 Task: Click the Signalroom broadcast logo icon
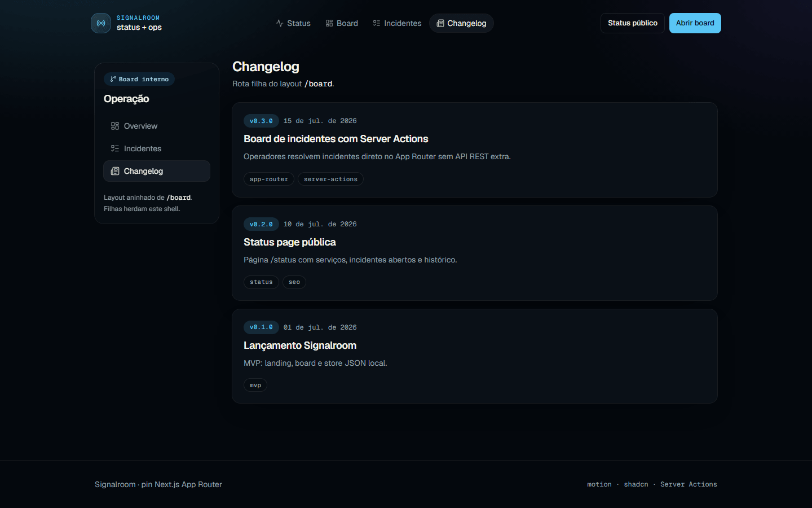101,23
